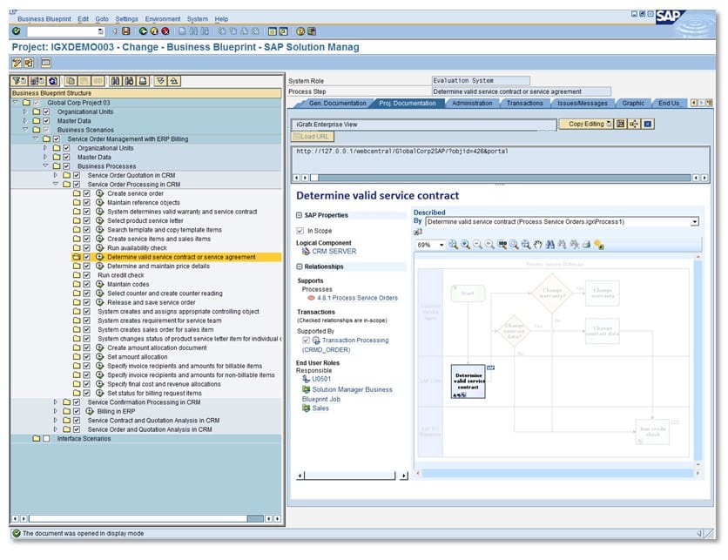Click the Collapse subtree icon in tree toolbar

(x=174, y=81)
